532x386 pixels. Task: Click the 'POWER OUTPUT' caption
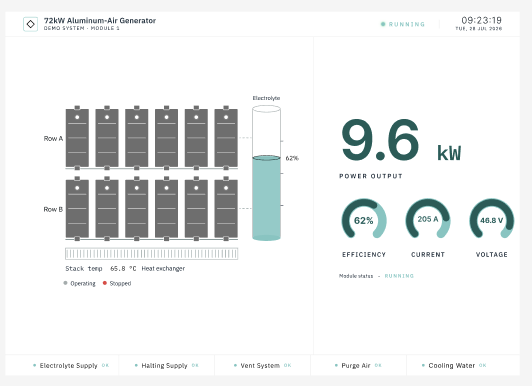click(371, 176)
